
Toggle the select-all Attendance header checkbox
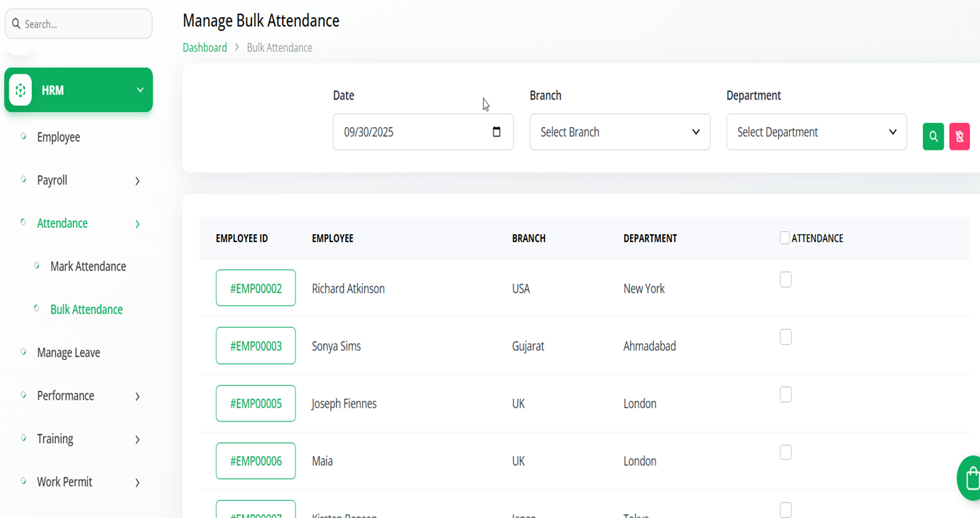(x=785, y=238)
